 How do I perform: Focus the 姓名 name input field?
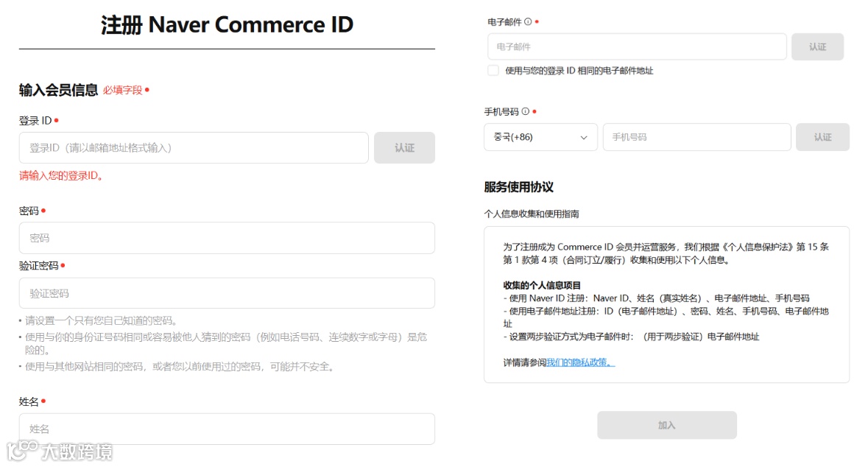tap(227, 428)
